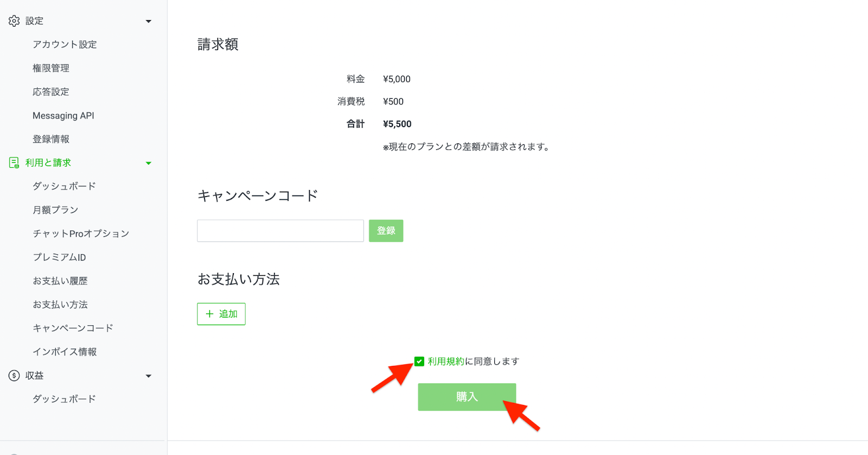868x455 pixels.
Task: Open アカウント設定 in the sidebar
Action: tap(65, 45)
